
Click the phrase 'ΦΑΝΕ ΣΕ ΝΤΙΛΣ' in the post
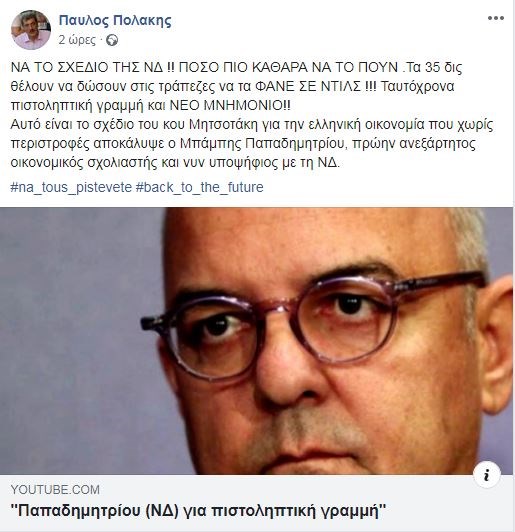pyautogui.click(x=308, y=87)
